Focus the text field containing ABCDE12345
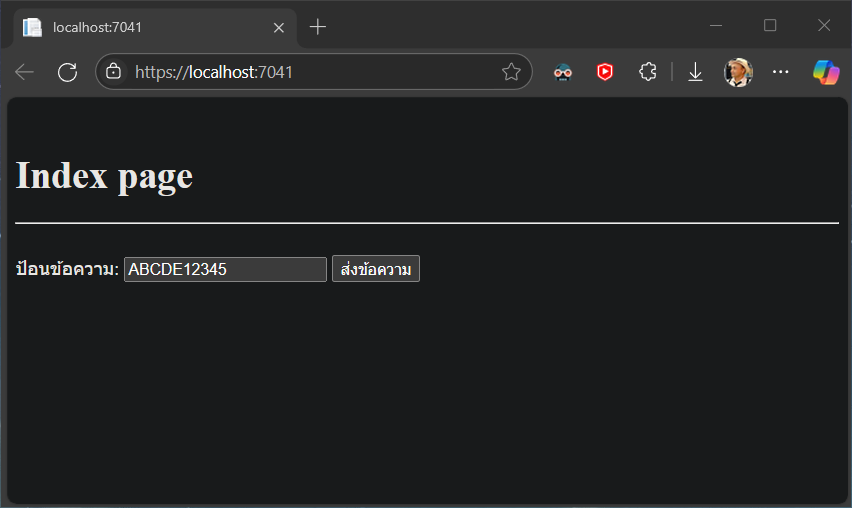 click(x=225, y=269)
